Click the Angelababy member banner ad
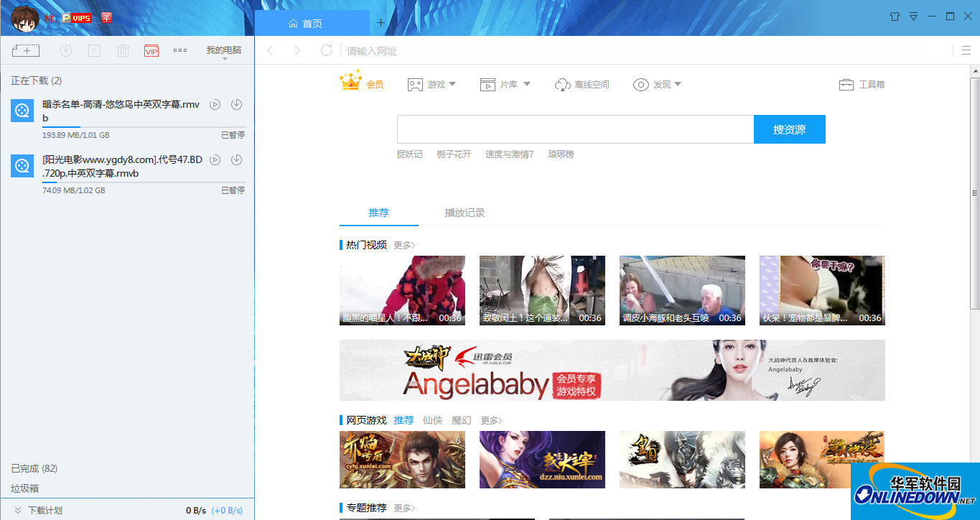 [x=612, y=370]
